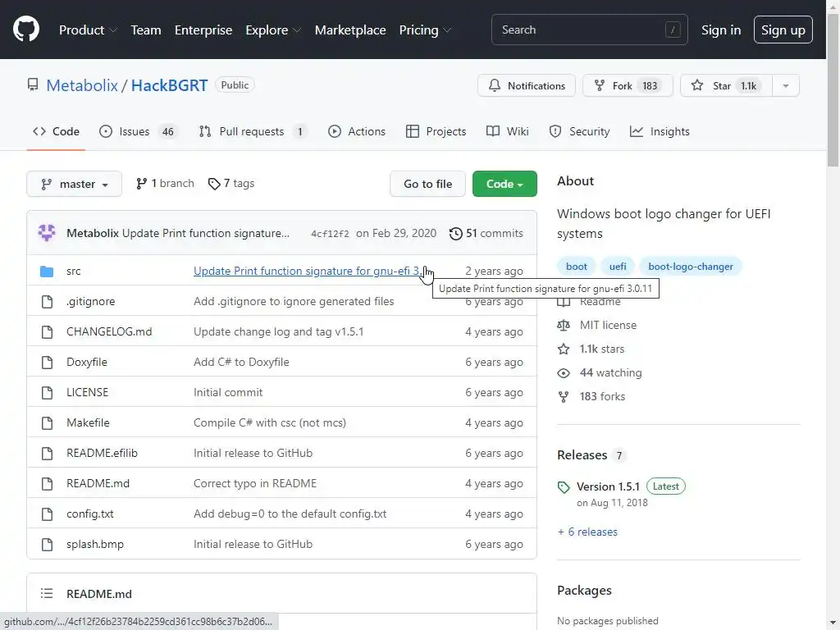View the 1 branch link

pos(165,184)
